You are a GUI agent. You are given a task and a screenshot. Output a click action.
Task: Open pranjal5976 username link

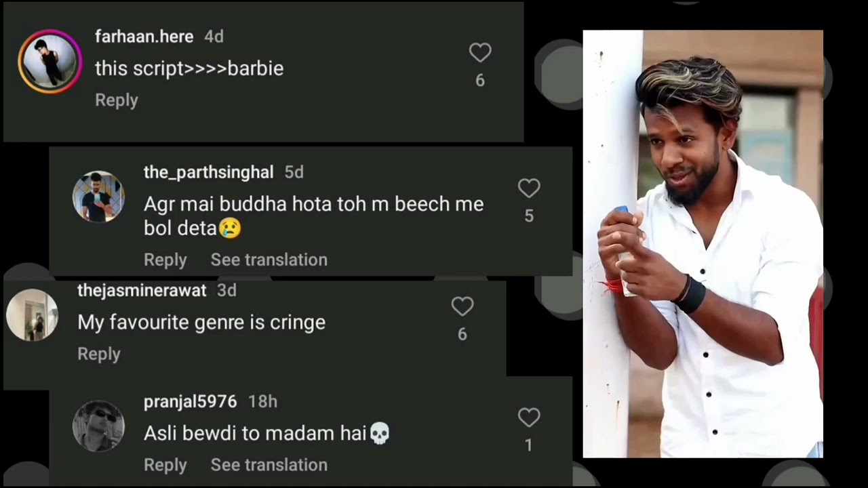pos(190,402)
